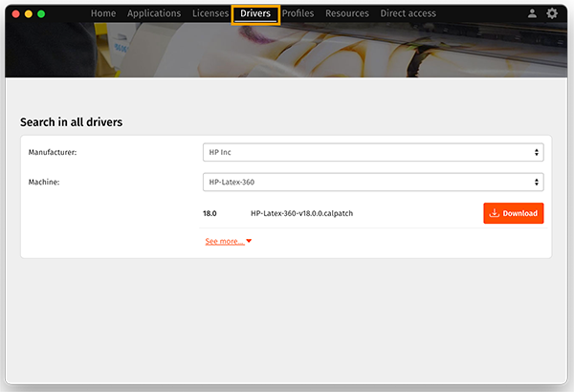Close the window with the red button
The image size is (574, 392).
point(15,14)
